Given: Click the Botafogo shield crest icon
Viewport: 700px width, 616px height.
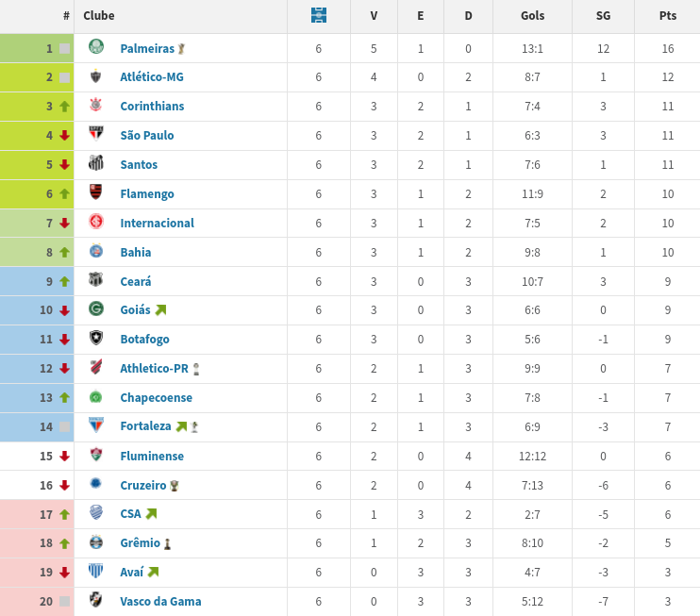Looking at the screenshot, I should tap(96, 338).
